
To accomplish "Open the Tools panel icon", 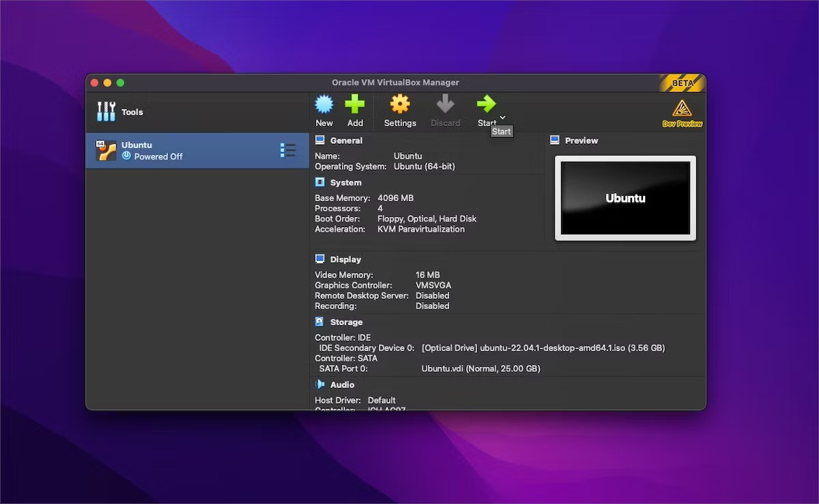I will 106,111.
